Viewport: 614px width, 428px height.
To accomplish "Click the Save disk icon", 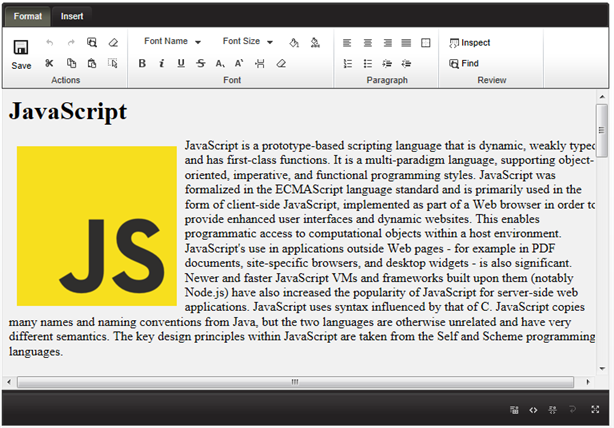I will point(21,47).
